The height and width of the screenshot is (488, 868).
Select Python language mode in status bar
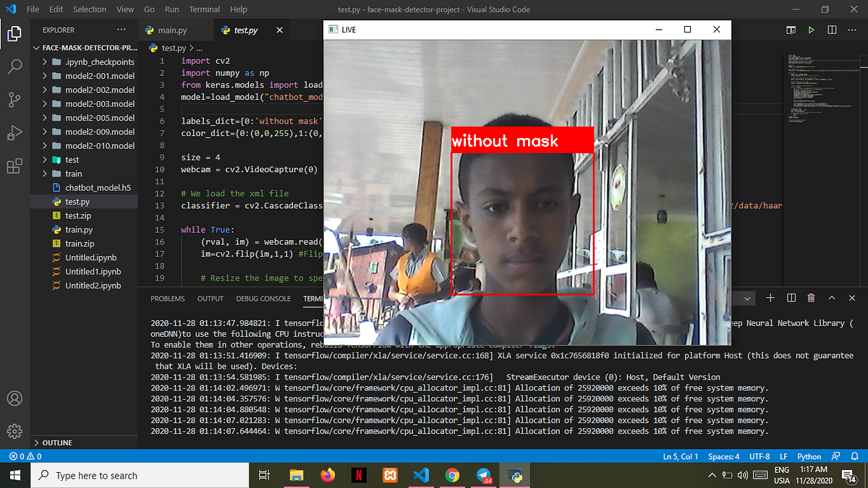click(809, 456)
